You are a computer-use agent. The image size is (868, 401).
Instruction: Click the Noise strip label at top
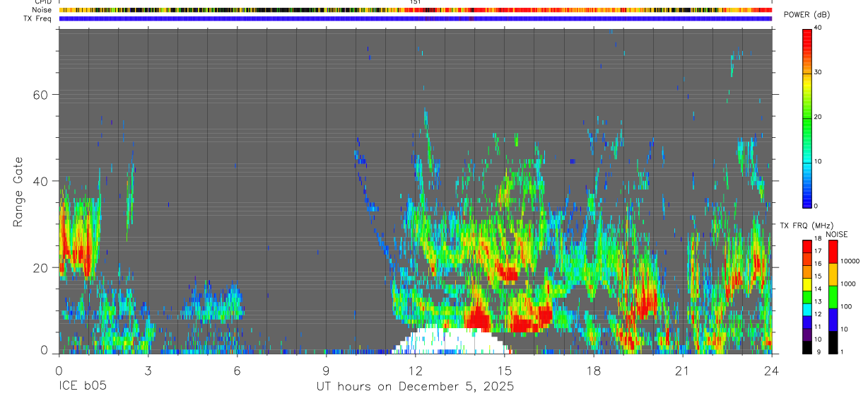click(x=42, y=10)
